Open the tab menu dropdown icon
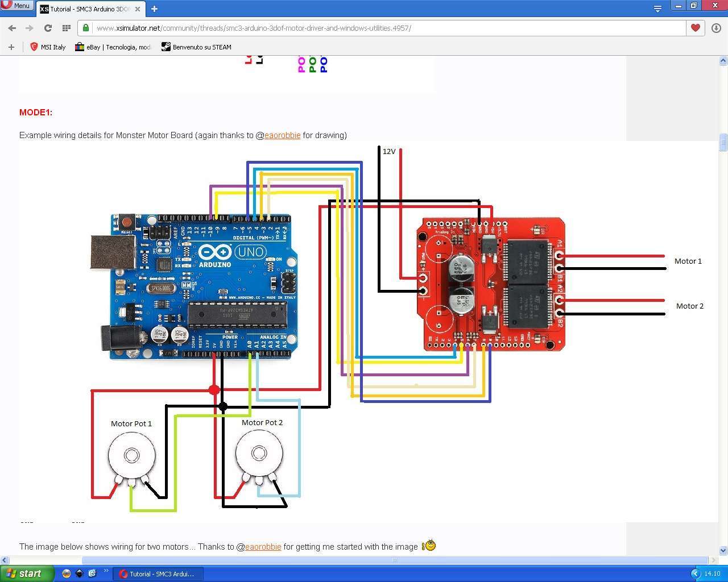The height and width of the screenshot is (582, 728). [x=657, y=9]
